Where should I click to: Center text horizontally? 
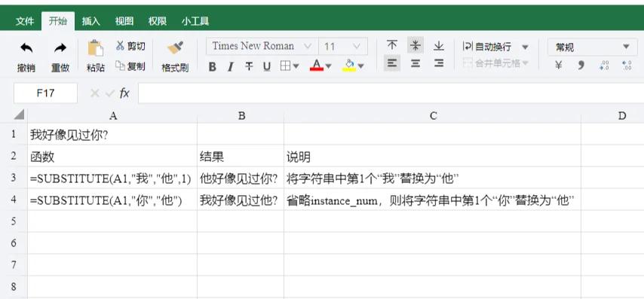tap(416, 63)
